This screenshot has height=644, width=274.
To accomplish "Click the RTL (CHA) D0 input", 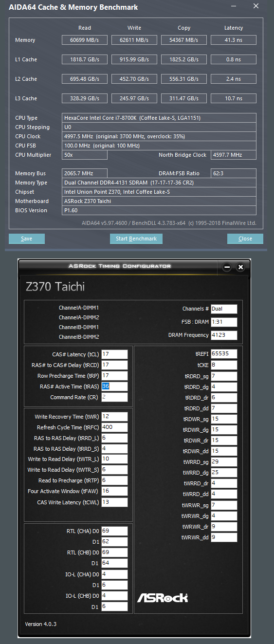I will point(114,531).
